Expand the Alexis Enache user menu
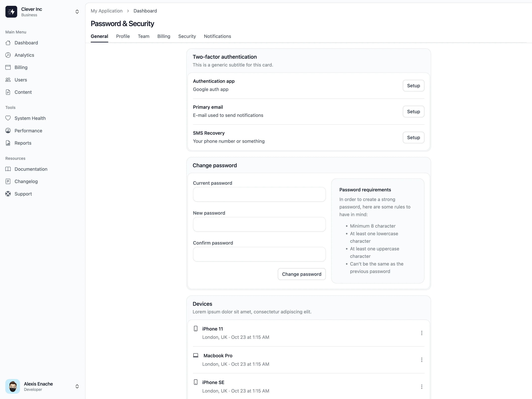The image size is (532, 399). [x=77, y=386]
